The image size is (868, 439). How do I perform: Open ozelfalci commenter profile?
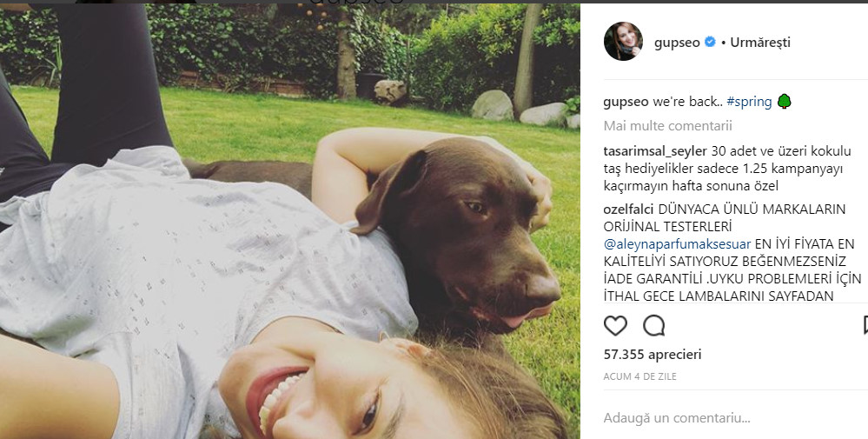[628, 210]
